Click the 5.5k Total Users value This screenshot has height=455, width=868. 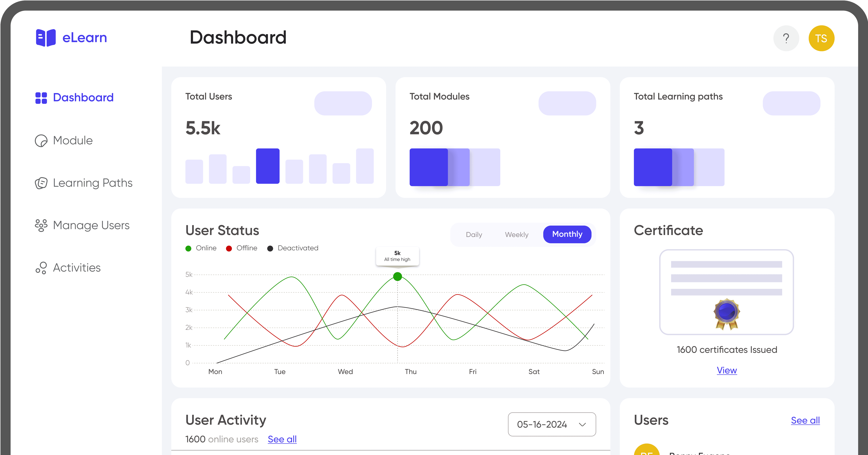pyautogui.click(x=203, y=128)
